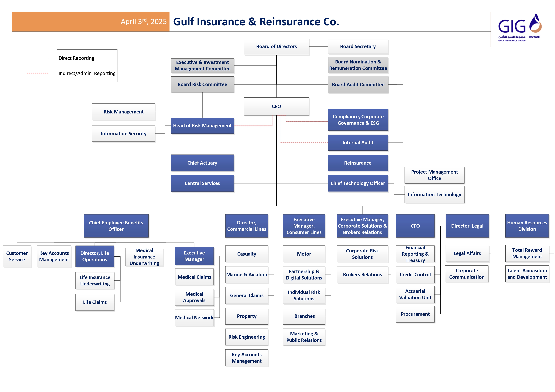Select the Board Risk Committee box
Screen dimensions: 555x392
(x=202, y=84)
